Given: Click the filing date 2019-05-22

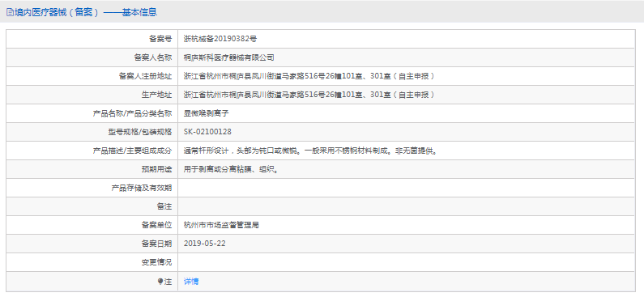Looking at the screenshot, I should pyautogui.click(x=204, y=244).
